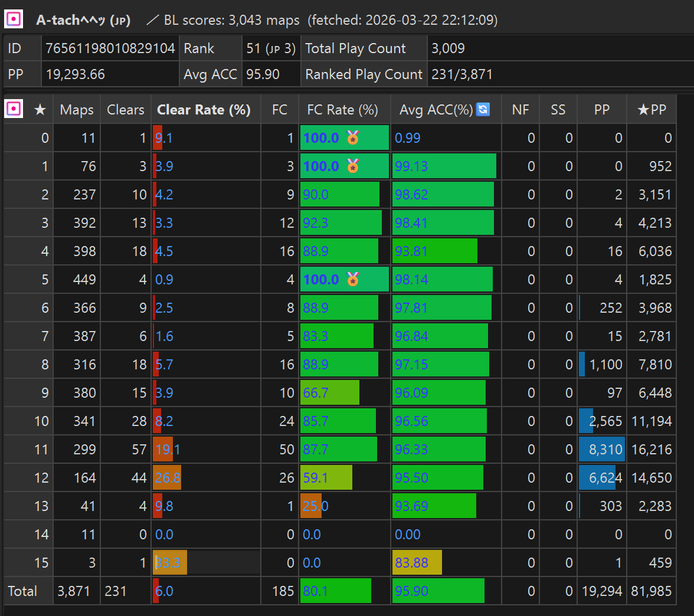Viewport: 694px width, 616px height.
Task: Click the 392 maps cell
Action: click(x=77, y=222)
